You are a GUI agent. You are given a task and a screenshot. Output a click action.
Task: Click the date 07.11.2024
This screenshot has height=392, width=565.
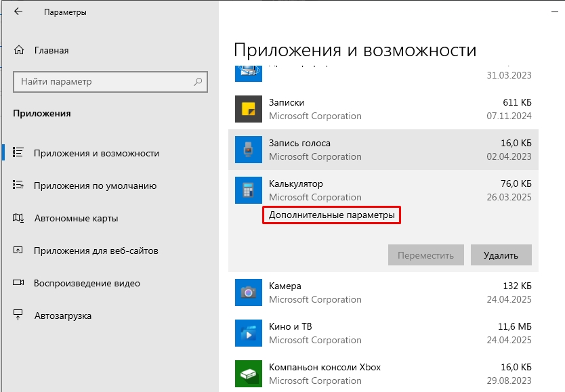click(x=509, y=116)
